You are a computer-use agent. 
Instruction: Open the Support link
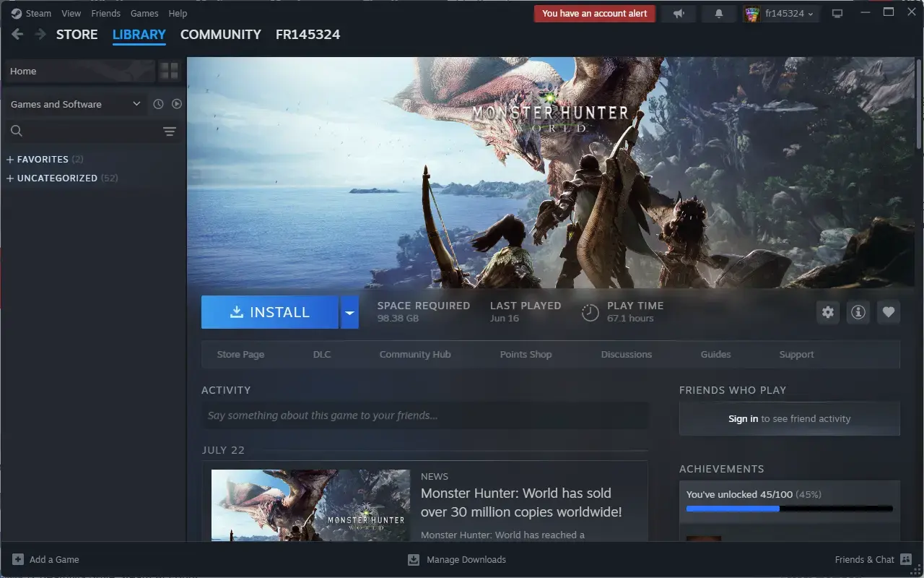point(796,354)
